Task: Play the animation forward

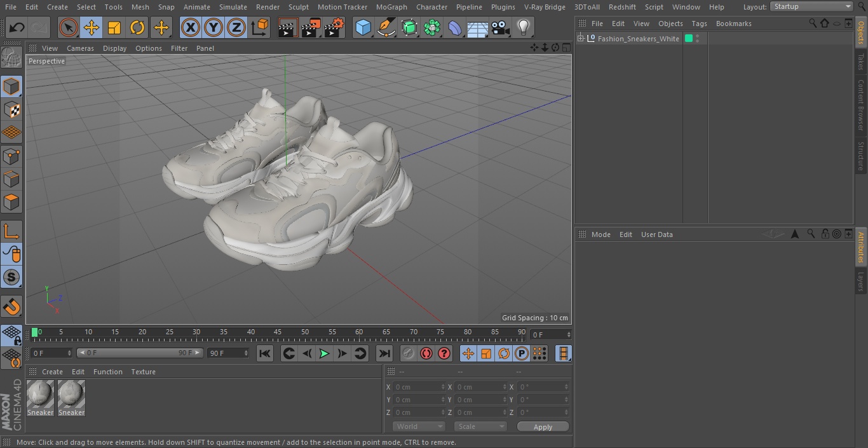Action: coord(324,353)
